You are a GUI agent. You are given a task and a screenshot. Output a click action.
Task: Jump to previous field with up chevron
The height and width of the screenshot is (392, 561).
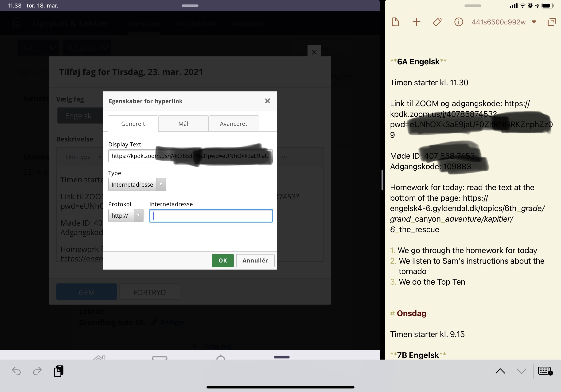tap(500, 371)
